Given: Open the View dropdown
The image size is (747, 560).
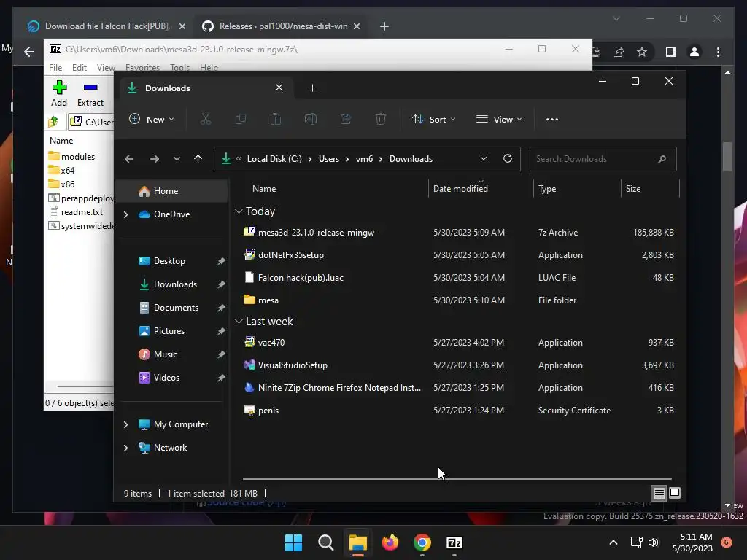Looking at the screenshot, I should (499, 119).
